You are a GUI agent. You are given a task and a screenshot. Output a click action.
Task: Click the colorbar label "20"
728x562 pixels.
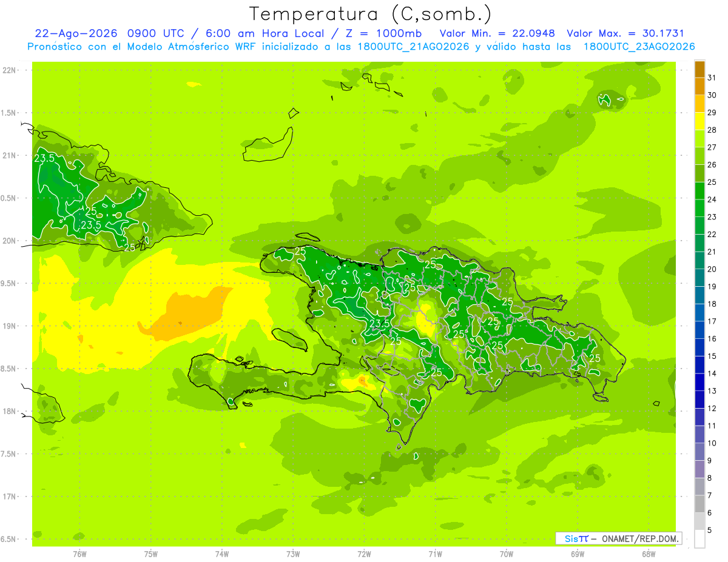point(712,269)
